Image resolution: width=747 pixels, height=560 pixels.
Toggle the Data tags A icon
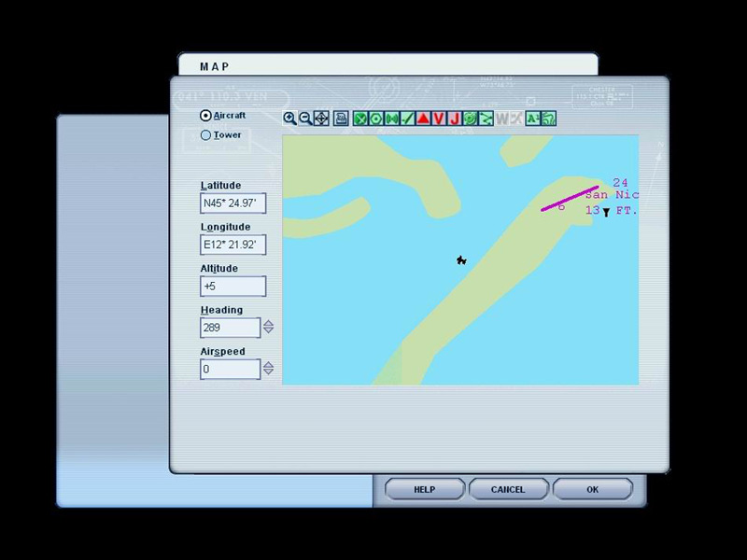pos(532,119)
